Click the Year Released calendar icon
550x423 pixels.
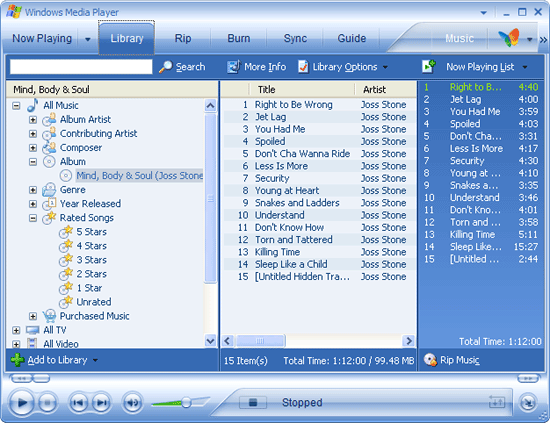[49, 204]
